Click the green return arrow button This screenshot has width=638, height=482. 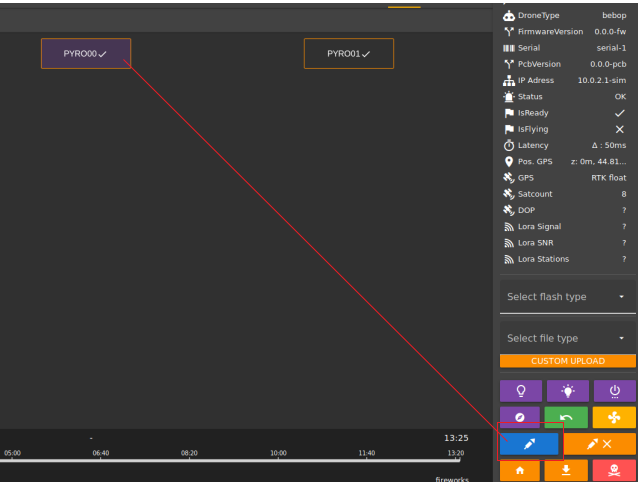tap(567, 417)
